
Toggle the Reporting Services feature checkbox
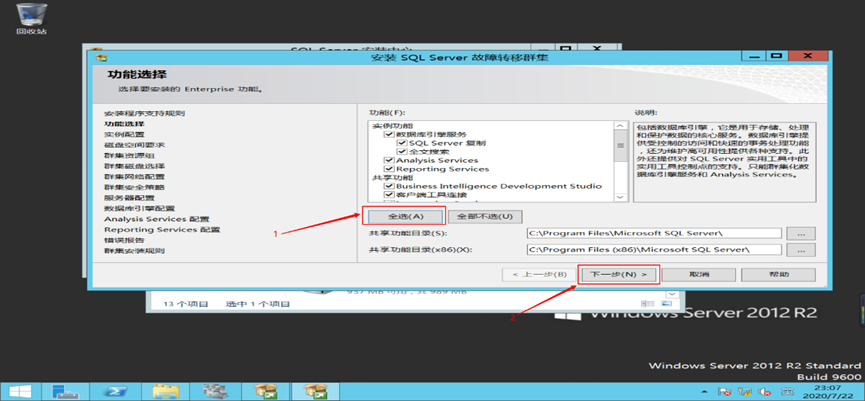pos(389,169)
